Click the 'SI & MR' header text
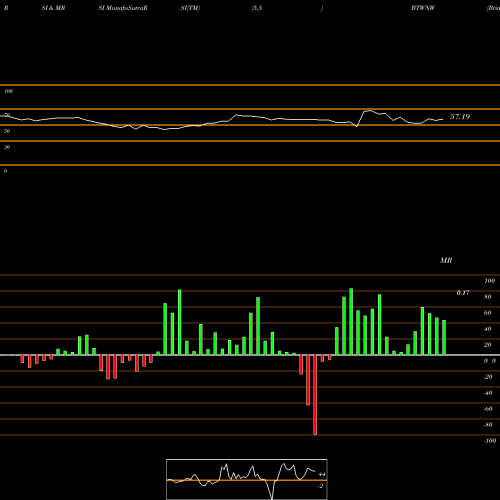The height and width of the screenshot is (500, 500). click(x=53, y=8)
